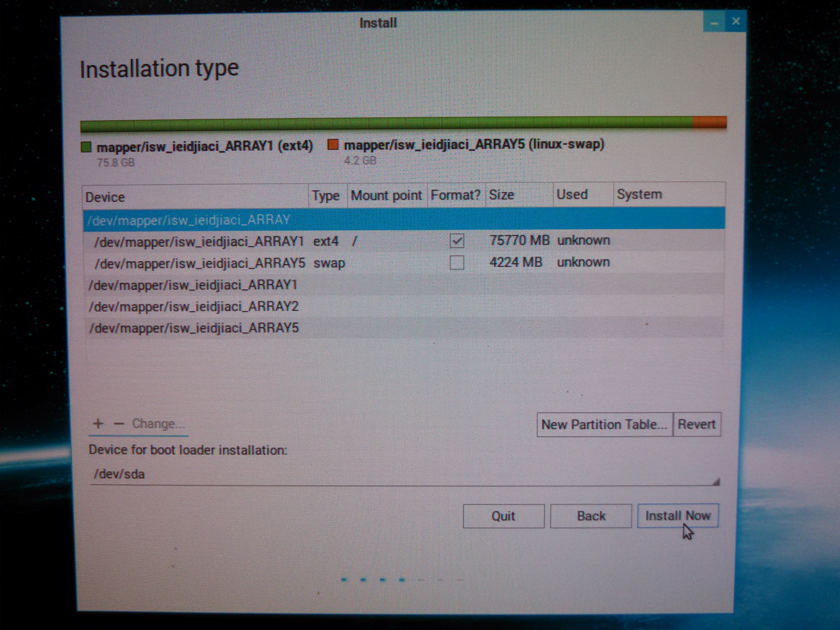Toggle format checkbox for ARRAY5 swap partition

(x=457, y=262)
